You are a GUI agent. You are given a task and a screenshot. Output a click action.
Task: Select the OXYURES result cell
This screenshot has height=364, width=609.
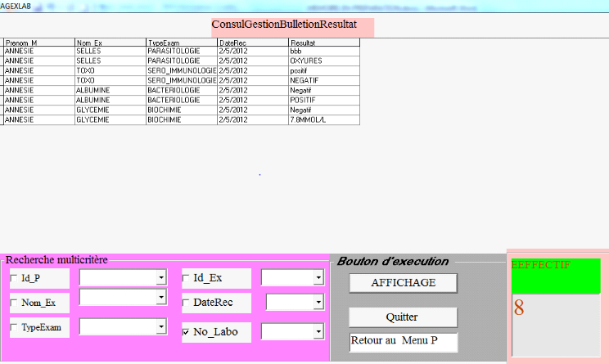point(323,61)
